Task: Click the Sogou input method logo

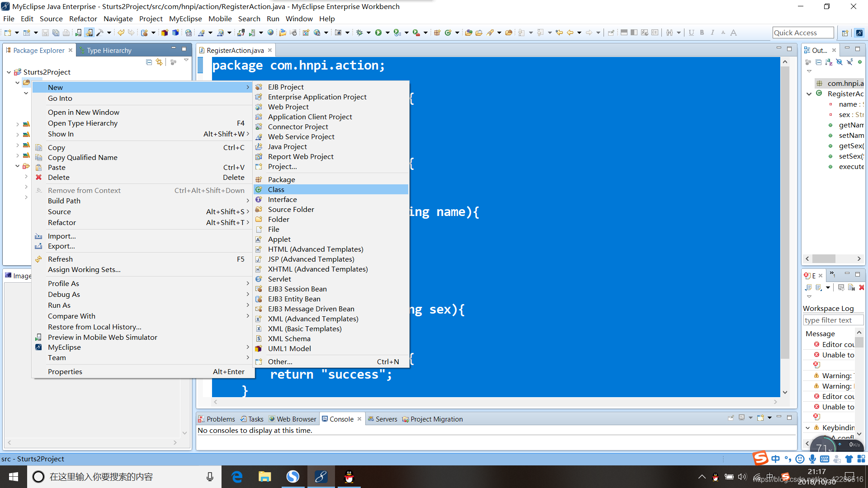Action: click(760, 458)
